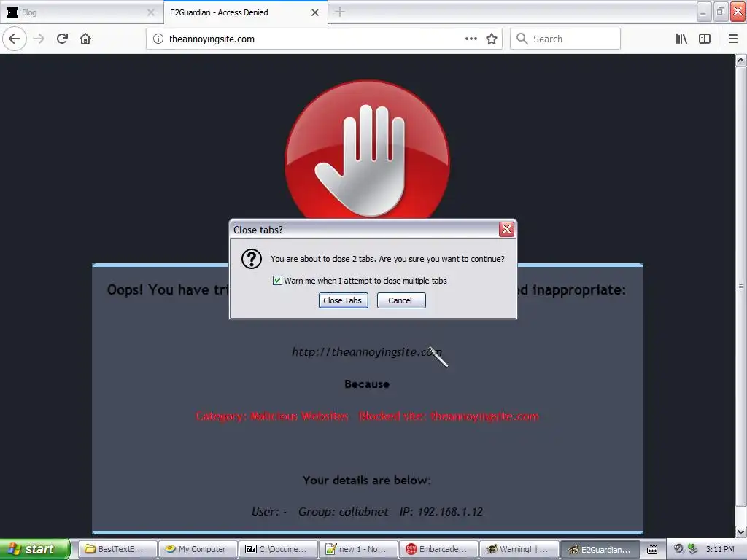This screenshot has height=560, width=747.
Task: Open the Windows start menu
Action: [34, 549]
